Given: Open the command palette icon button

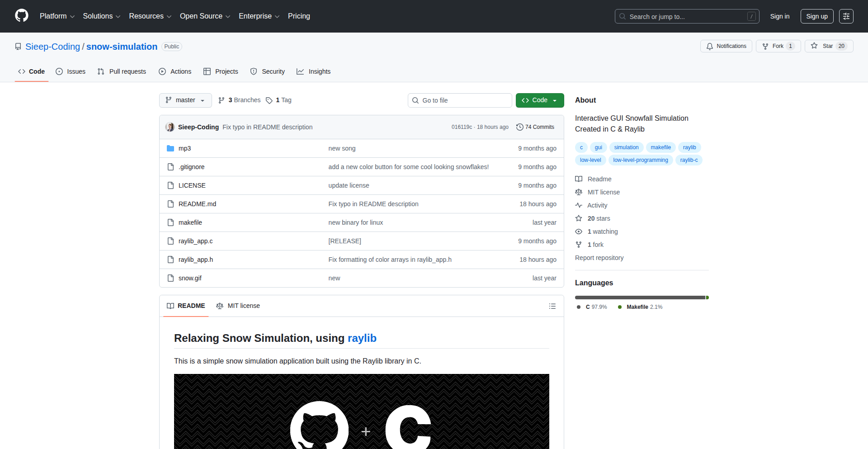Looking at the screenshot, I should 846,16.
